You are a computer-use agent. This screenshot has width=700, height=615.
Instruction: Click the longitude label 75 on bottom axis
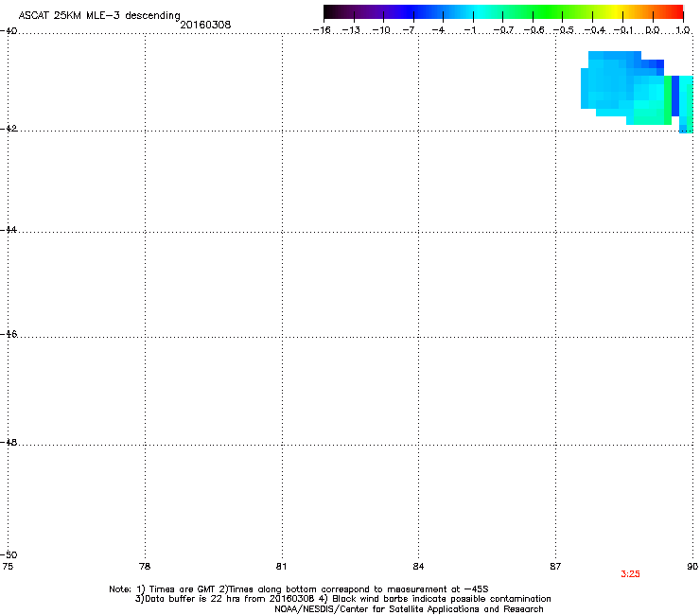[x=8, y=567]
